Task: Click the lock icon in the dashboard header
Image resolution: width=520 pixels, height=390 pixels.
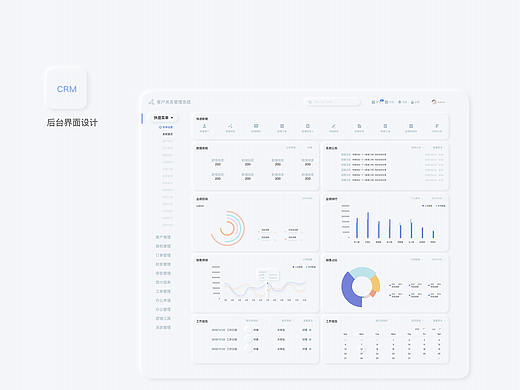Action: 412,102
